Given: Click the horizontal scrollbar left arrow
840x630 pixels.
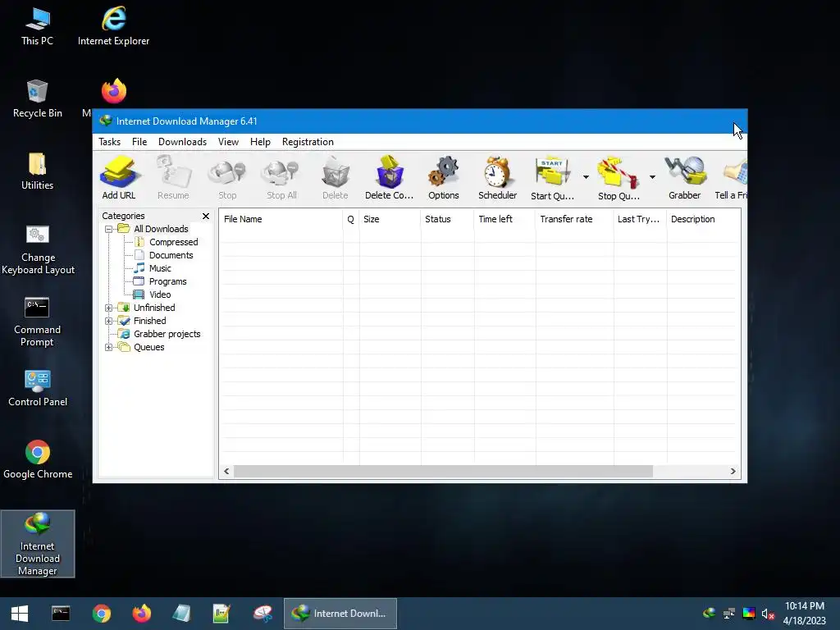Looking at the screenshot, I should tap(226, 472).
